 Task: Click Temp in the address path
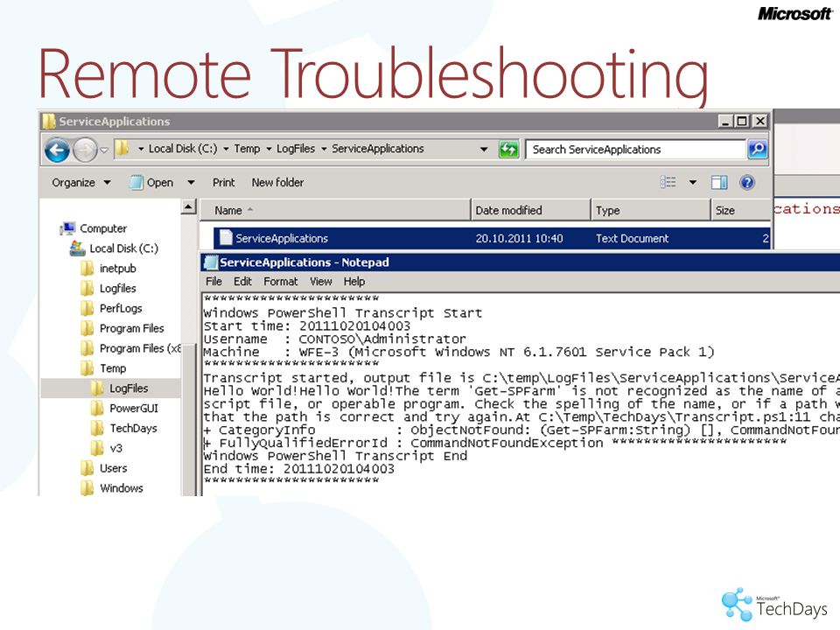pyautogui.click(x=247, y=149)
